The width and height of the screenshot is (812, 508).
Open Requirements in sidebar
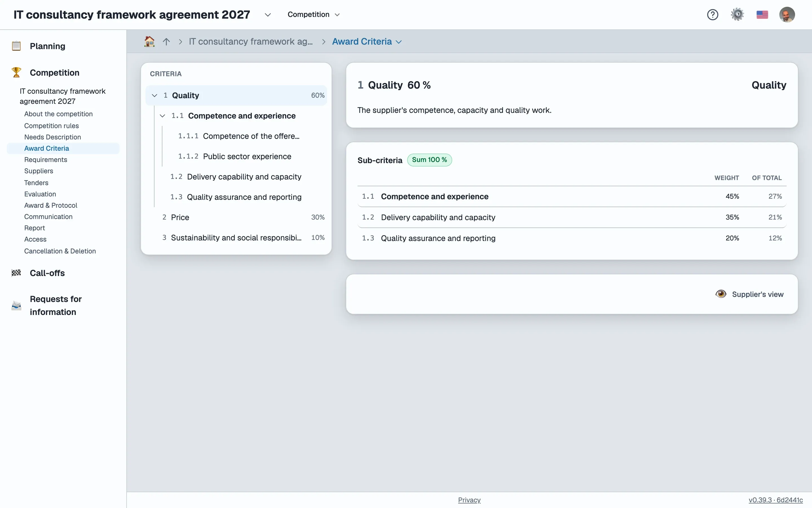point(46,159)
